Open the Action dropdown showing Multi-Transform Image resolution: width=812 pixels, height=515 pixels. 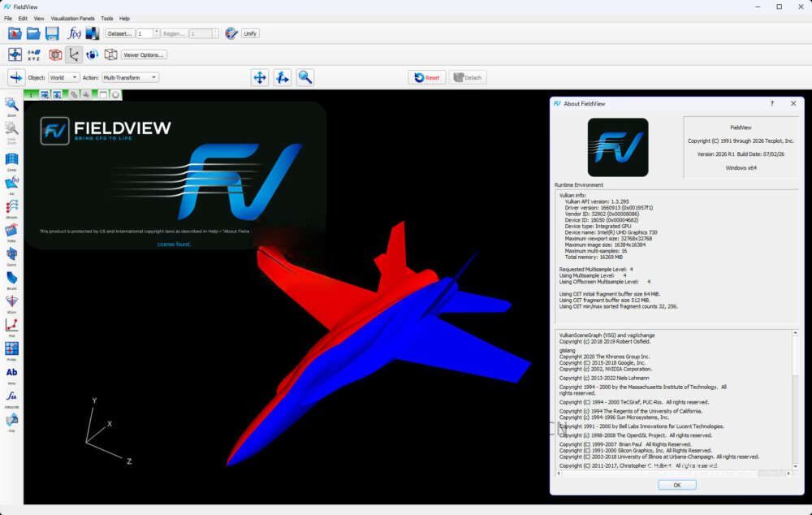pos(130,78)
